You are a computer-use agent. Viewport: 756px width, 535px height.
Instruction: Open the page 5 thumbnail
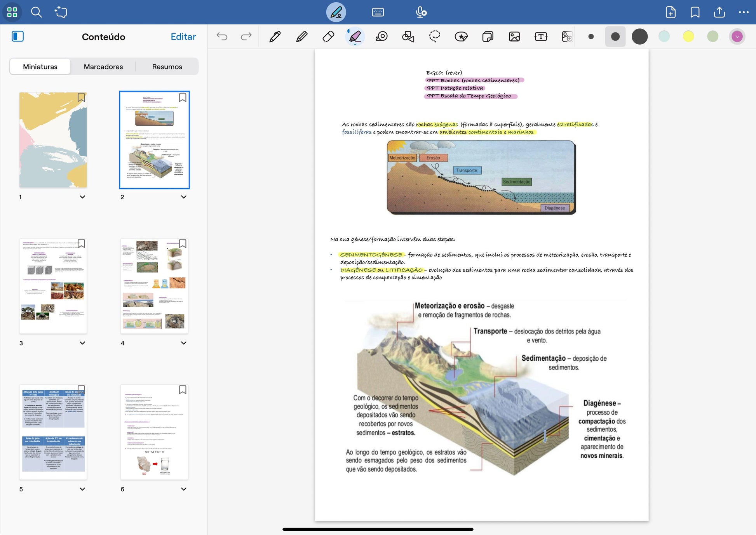[x=53, y=432]
